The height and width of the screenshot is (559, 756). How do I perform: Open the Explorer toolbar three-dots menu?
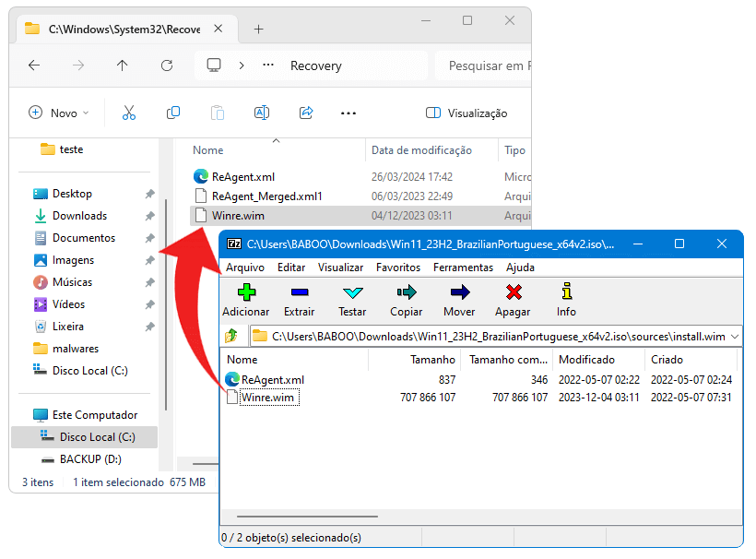tap(348, 113)
